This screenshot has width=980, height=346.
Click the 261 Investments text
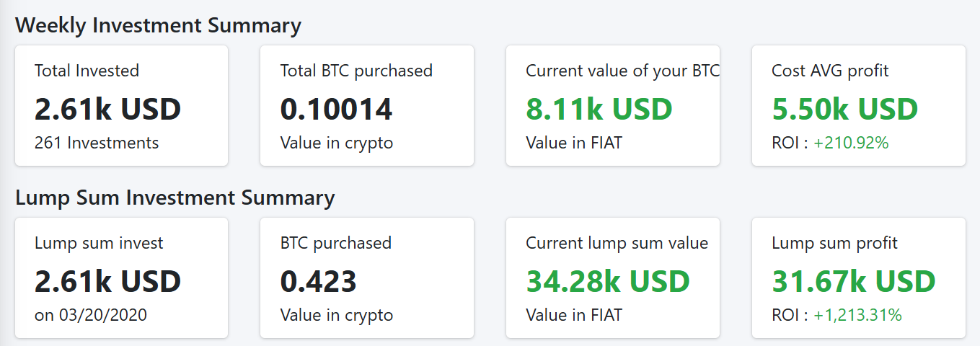(97, 143)
